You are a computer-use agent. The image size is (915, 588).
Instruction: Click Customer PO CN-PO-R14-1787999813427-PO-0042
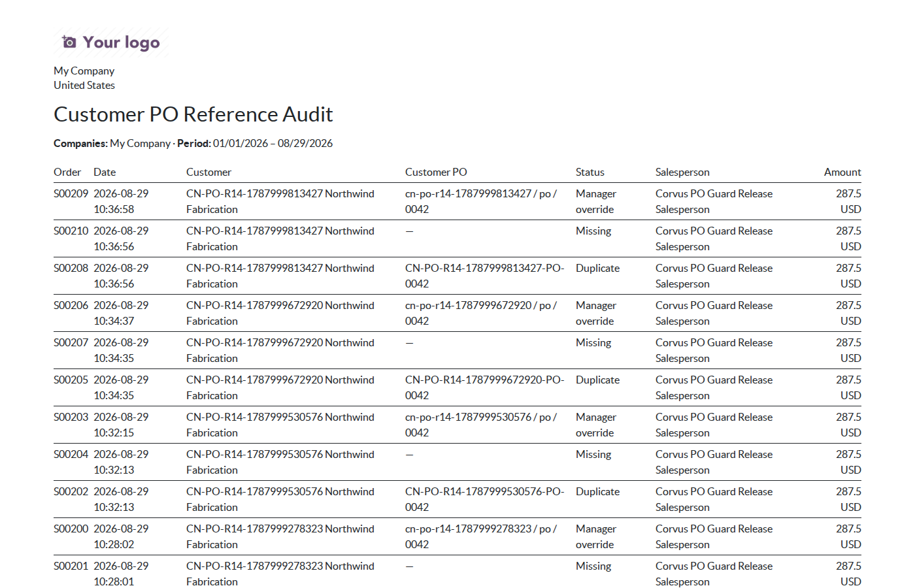(x=484, y=276)
